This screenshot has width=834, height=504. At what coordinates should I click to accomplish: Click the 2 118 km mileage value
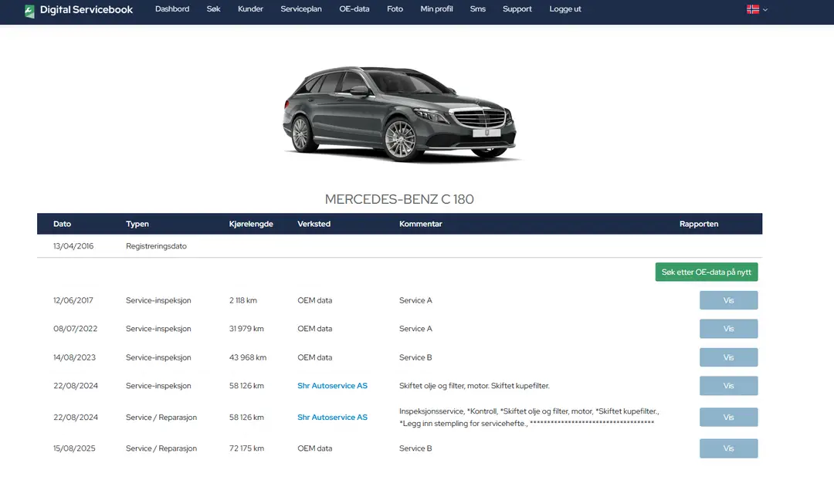243,300
